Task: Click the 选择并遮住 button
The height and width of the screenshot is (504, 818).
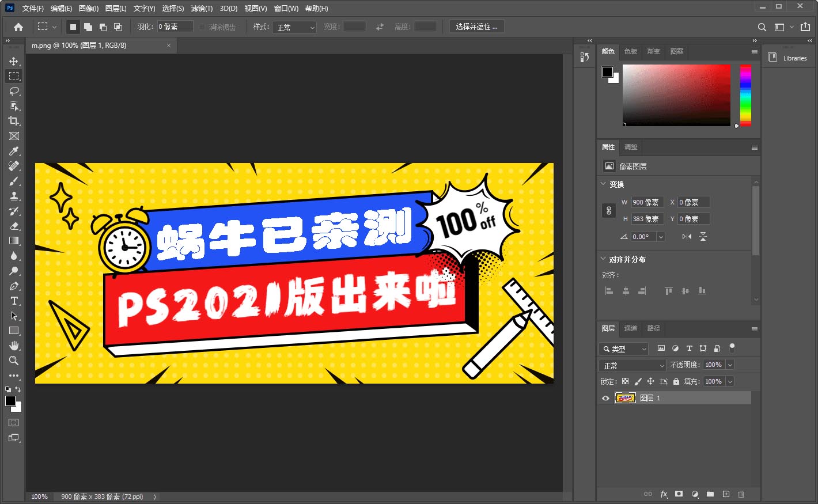Action: point(476,26)
